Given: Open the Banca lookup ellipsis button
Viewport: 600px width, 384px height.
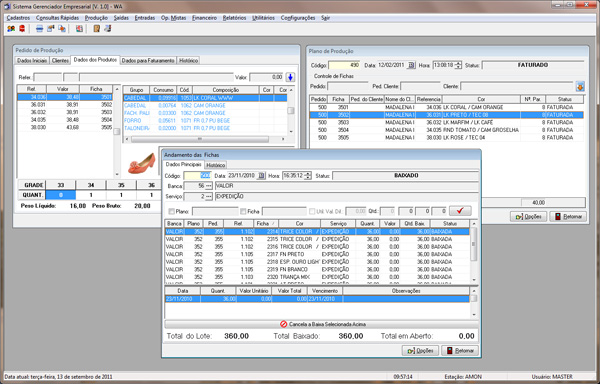Looking at the screenshot, I should click(x=209, y=186).
